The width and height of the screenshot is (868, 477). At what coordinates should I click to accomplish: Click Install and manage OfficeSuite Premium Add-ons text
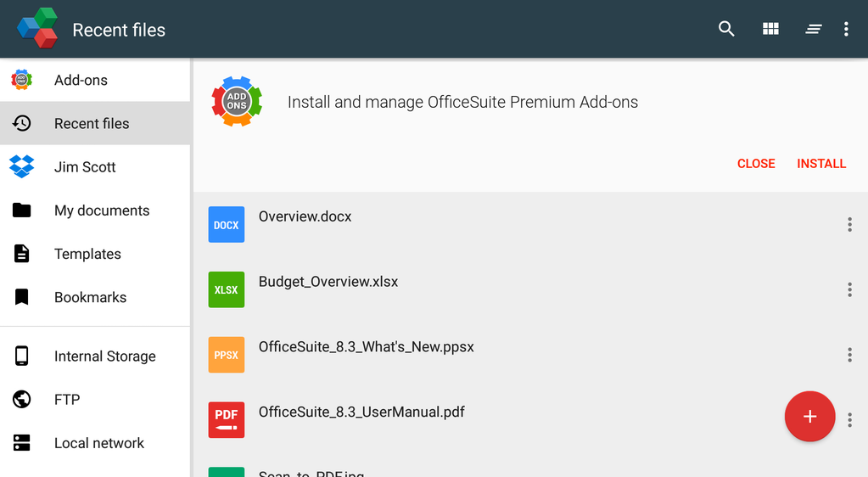(462, 103)
